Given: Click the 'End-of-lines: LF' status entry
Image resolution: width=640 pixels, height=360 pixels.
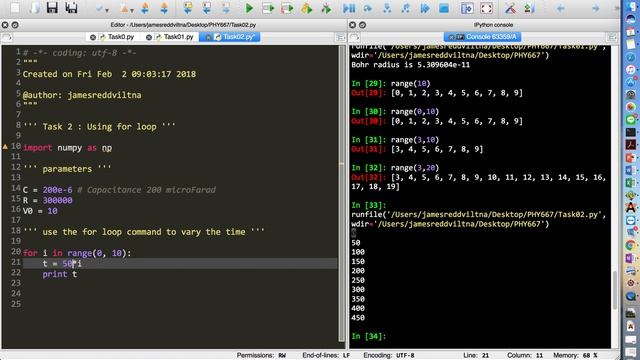Looking at the screenshot, I should 326,355.
